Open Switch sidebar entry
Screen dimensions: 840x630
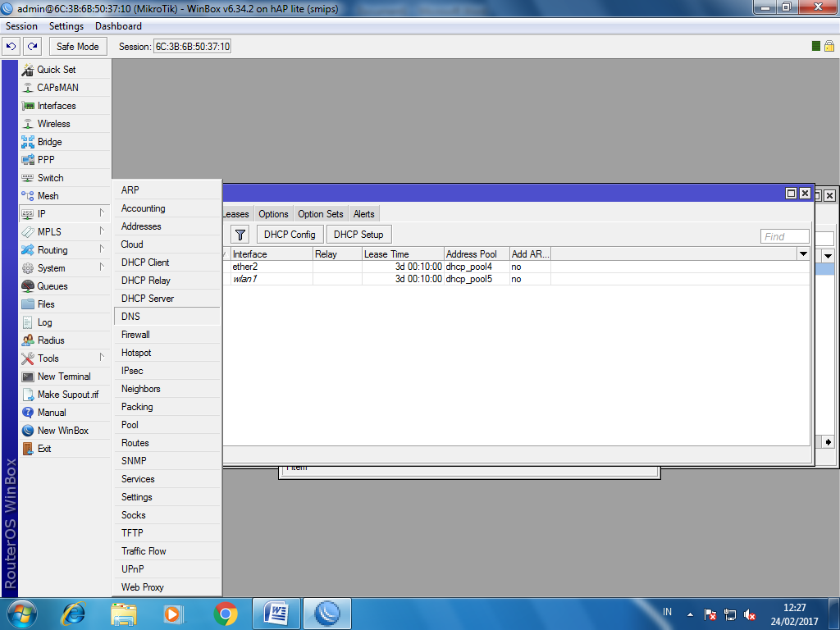(x=65, y=178)
